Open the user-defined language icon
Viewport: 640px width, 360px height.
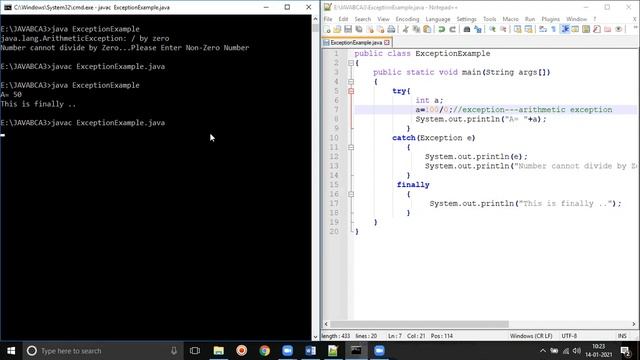click(x=575, y=29)
